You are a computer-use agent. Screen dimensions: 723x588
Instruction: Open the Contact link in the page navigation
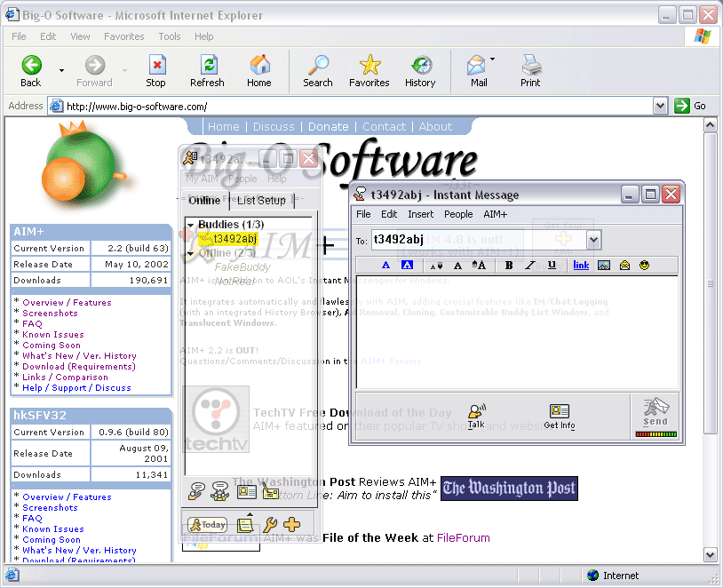384,126
